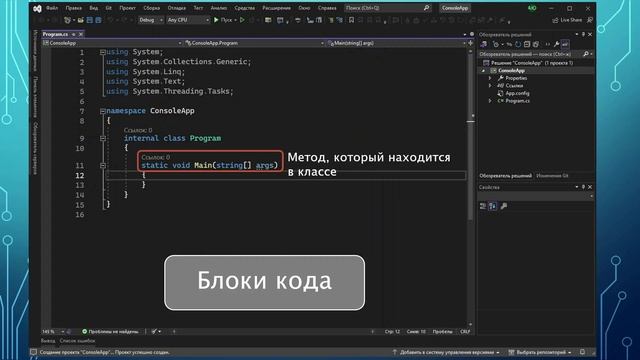640x360 pixels.
Task: Click Properties panel property pages wrench
Action: [504, 206]
